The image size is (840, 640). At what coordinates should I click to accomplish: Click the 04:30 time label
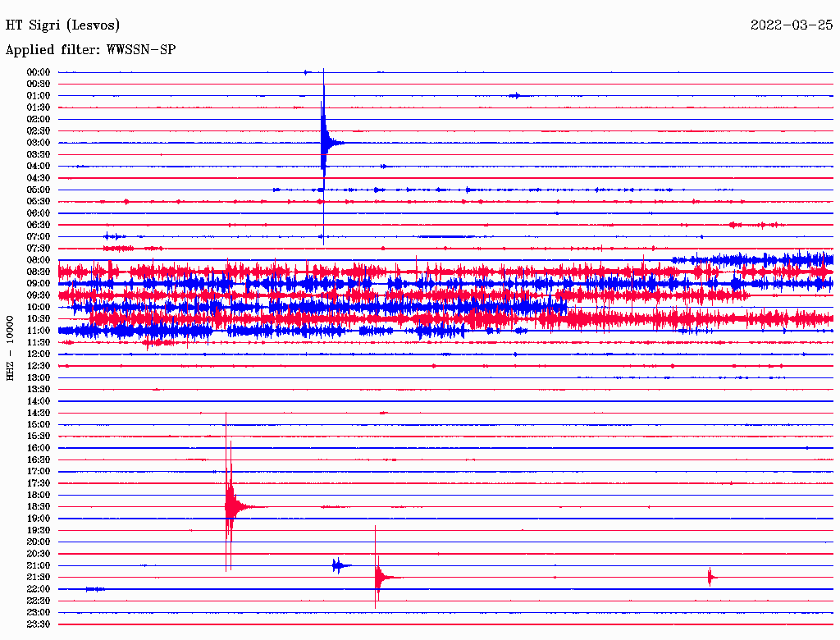click(x=39, y=178)
